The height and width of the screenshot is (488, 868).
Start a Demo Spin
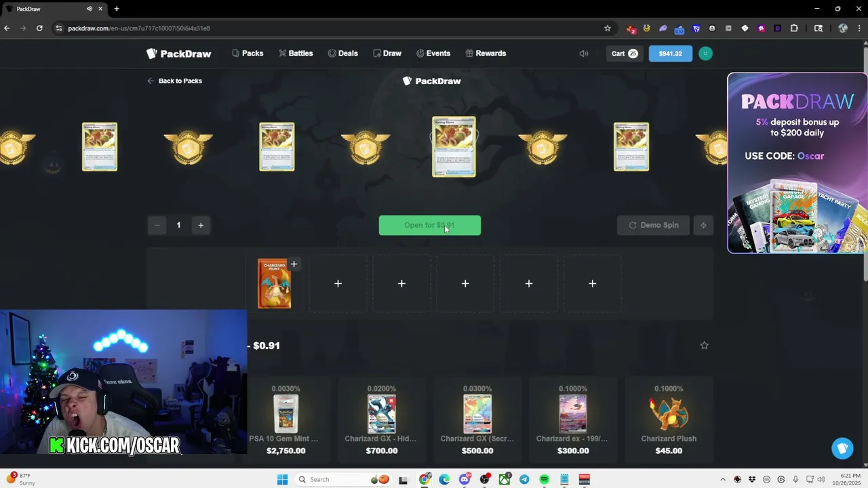click(x=654, y=225)
